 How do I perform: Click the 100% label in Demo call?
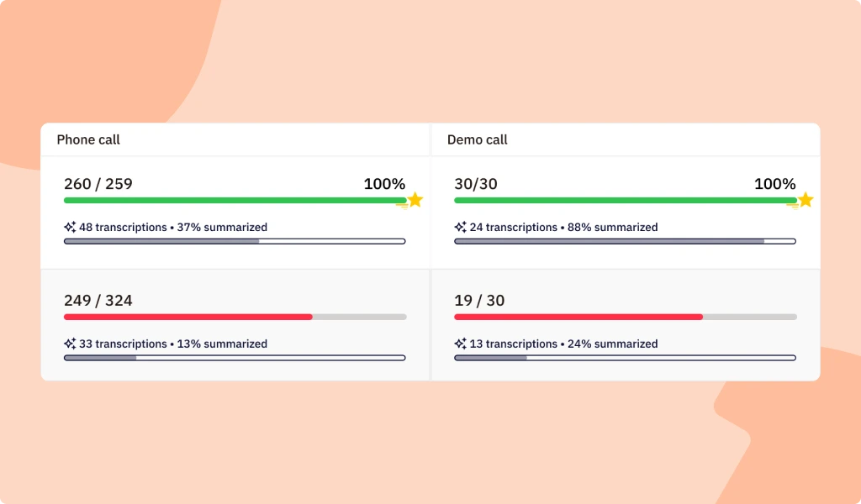tap(774, 184)
